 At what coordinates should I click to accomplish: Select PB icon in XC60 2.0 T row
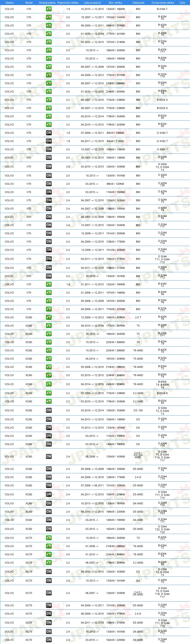point(49,317)
